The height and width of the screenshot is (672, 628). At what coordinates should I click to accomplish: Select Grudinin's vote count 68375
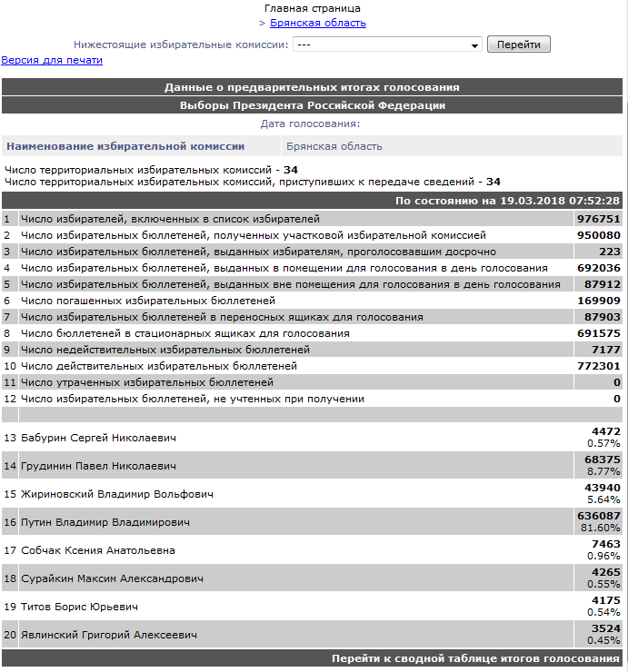[x=603, y=460]
